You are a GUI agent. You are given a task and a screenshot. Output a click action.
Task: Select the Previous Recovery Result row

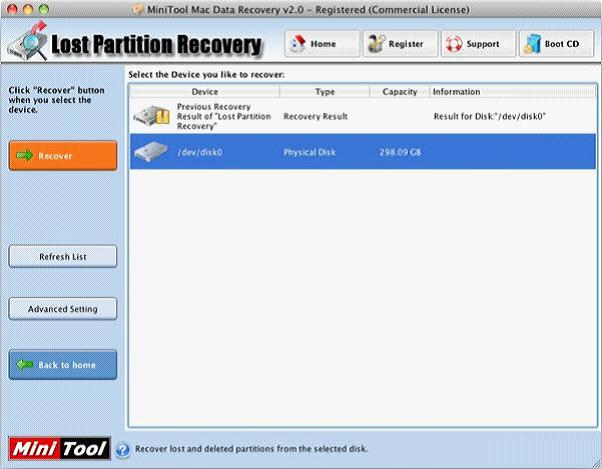coord(363,116)
